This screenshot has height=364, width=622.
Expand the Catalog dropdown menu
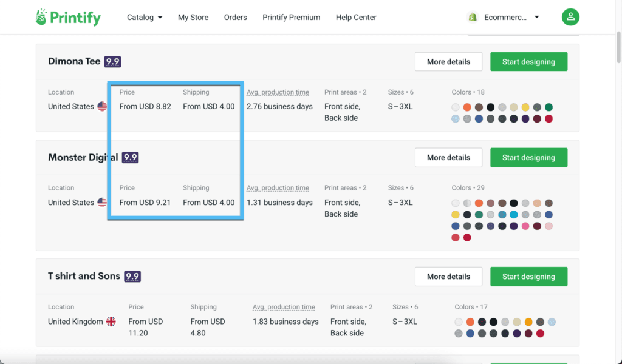click(x=145, y=17)
